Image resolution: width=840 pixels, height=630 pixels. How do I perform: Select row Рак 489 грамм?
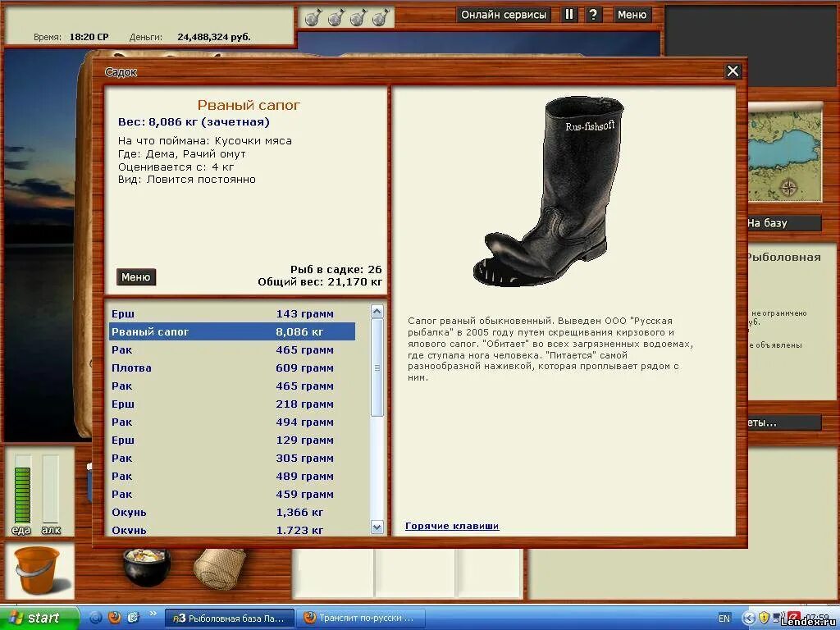(232, 477)
